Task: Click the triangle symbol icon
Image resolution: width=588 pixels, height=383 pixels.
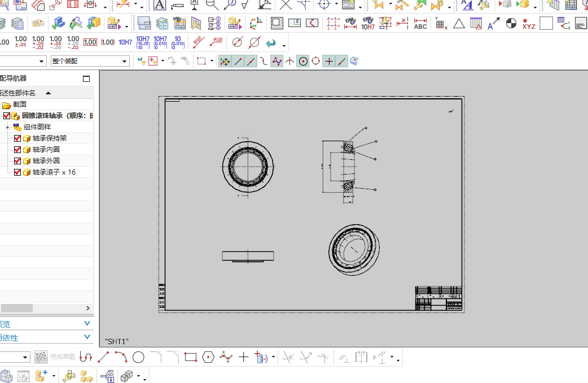Action: tap(459, 24)
